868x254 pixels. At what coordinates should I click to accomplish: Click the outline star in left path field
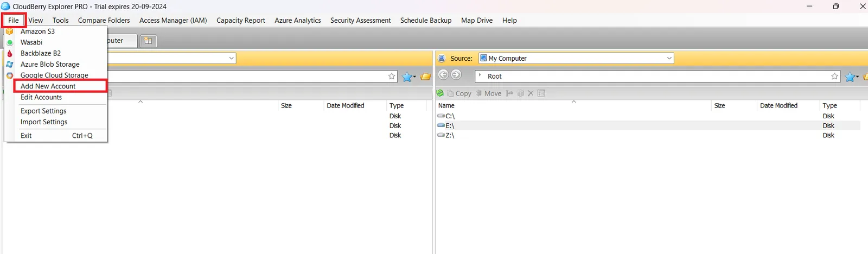[x=392, y=77]
